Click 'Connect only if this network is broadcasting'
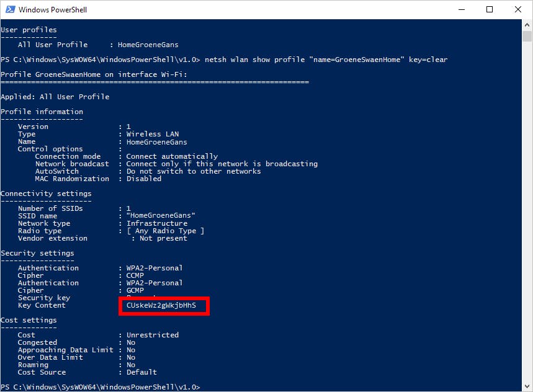This screenshot has height=392, width=533. [222, 164]
